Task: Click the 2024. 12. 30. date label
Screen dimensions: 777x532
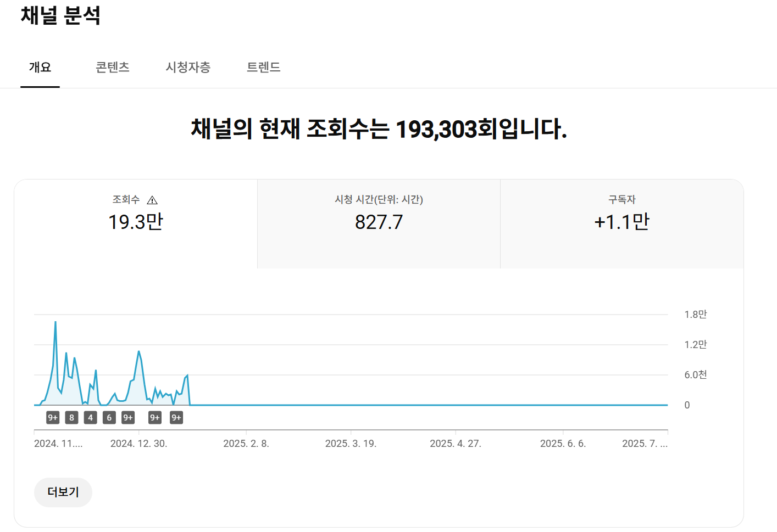Action: 138,444
